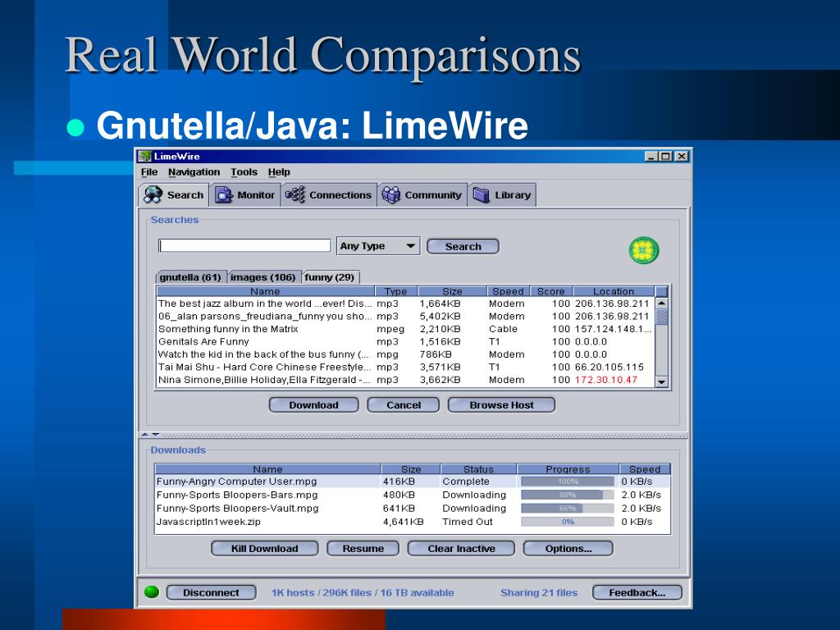Click the LimeWire title bar app icon
Image resolution: width=840 pixels, height=630 pixels.
(144, 157)
